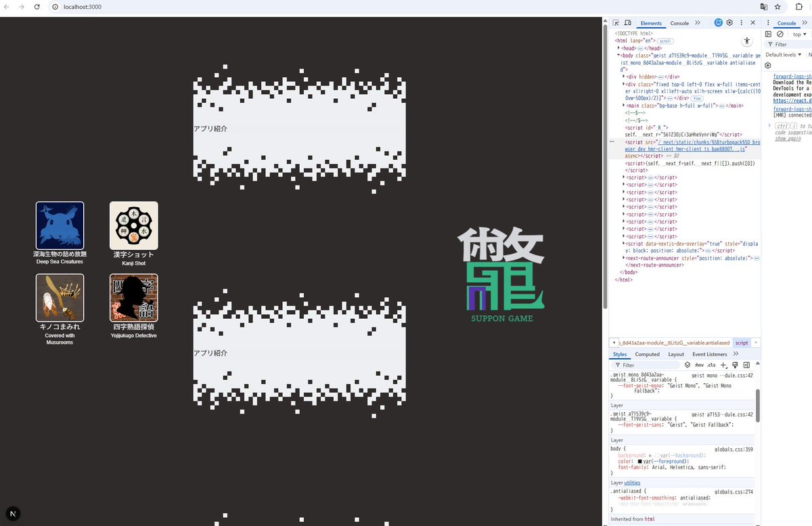Image resolution: width=812 pixels, height=526 pixels.
Task: Click the utilities layer link
Action: pos(632,483)
